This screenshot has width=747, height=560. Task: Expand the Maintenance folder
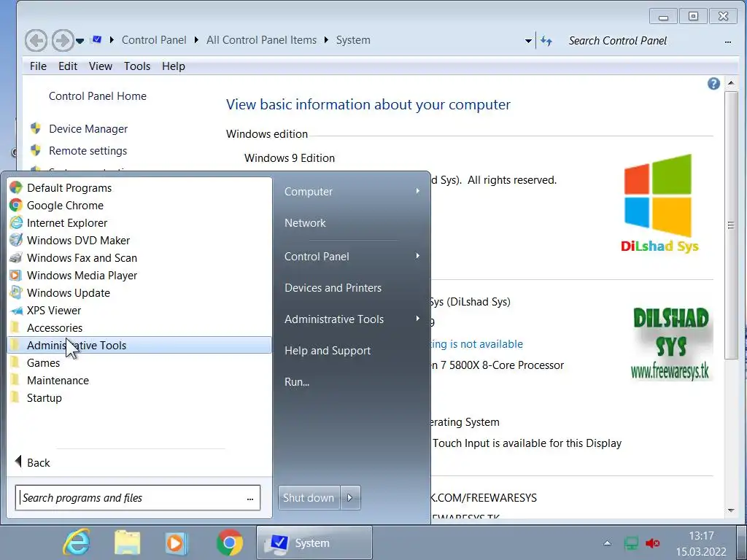[139, 381]
